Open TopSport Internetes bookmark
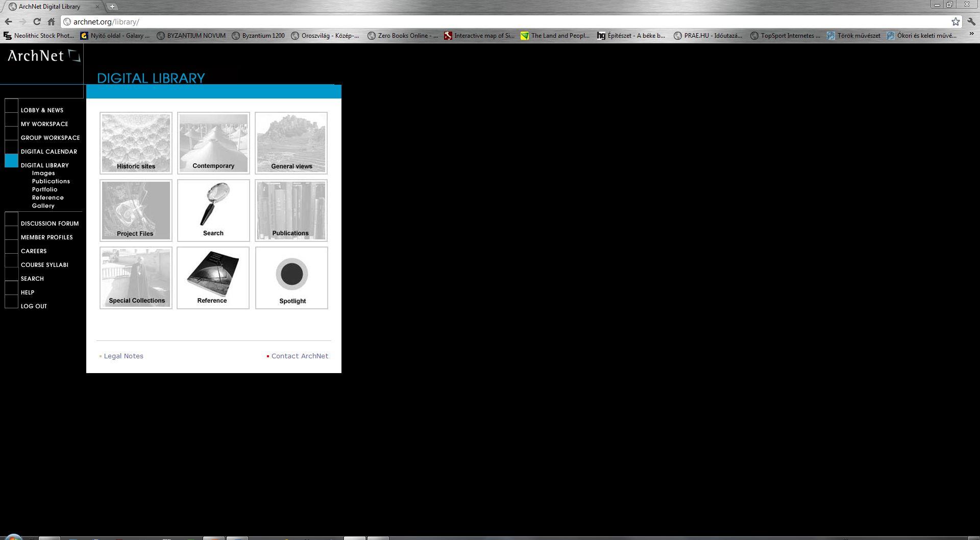 pos(785,36)
